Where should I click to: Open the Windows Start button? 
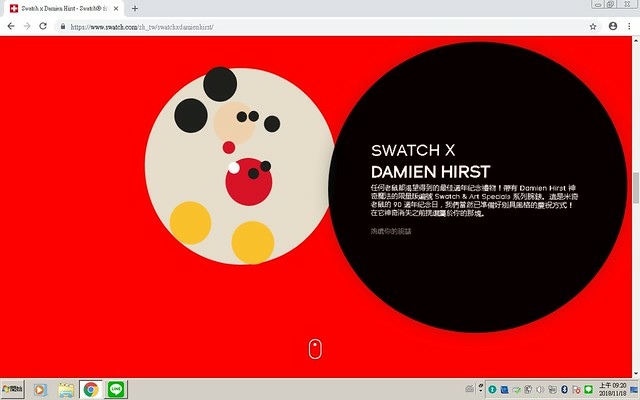click(x=12, y=389)
